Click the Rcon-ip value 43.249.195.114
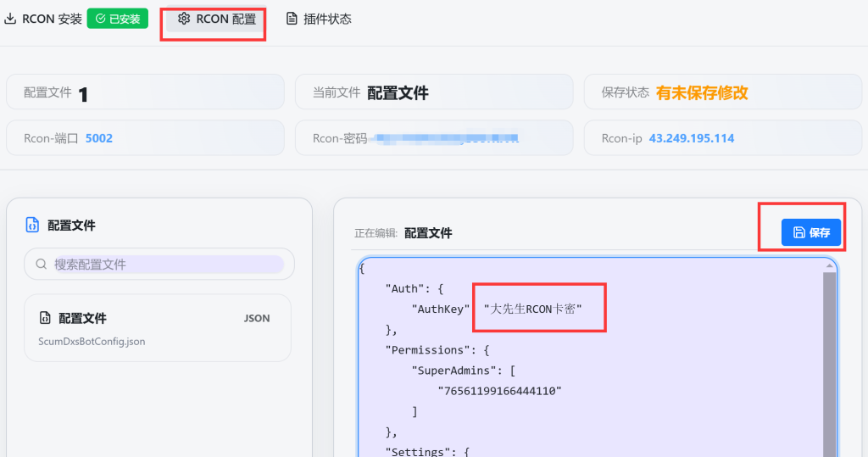The height and width of the screenshot is (457, 868). point(692,138)
